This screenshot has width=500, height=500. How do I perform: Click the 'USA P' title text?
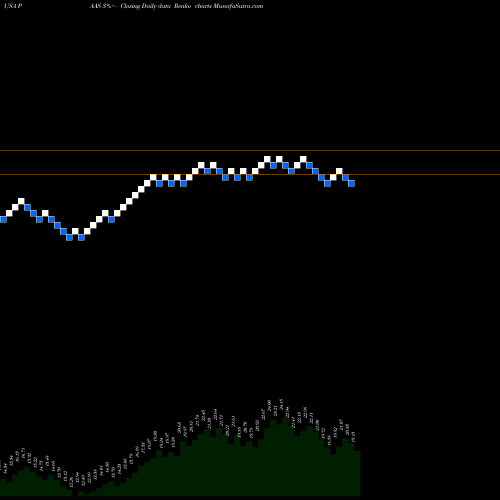pos(13,6)
